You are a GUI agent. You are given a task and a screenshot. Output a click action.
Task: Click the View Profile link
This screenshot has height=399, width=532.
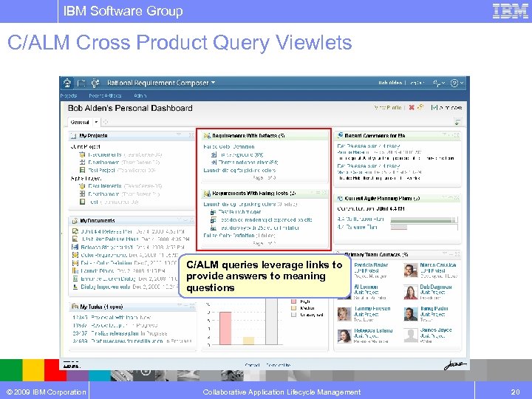tap(388, 108)
